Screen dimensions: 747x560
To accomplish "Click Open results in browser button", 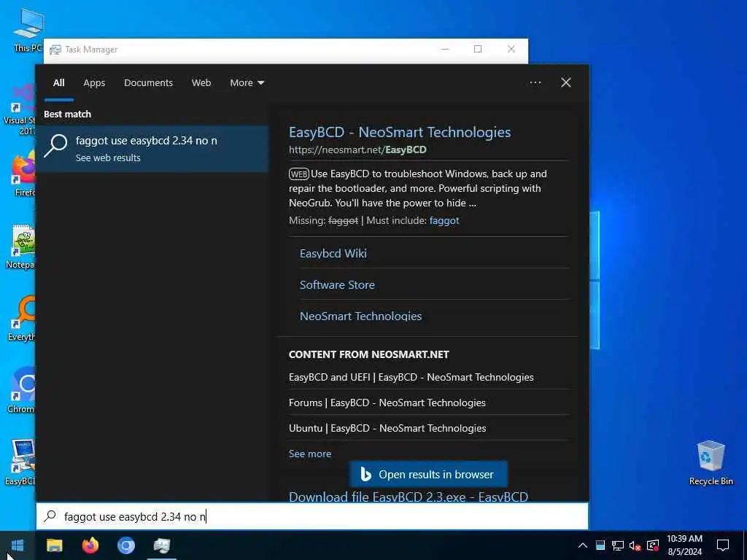I will point(427,474).
